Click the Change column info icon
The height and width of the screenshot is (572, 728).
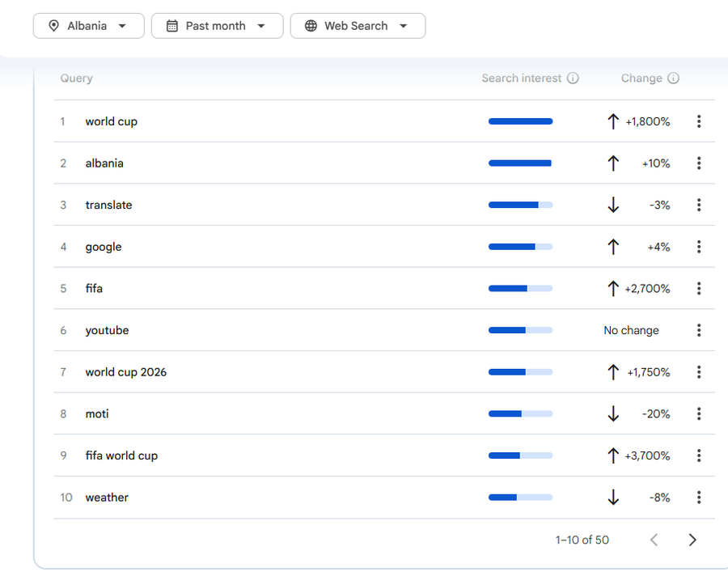click(673, 78)
